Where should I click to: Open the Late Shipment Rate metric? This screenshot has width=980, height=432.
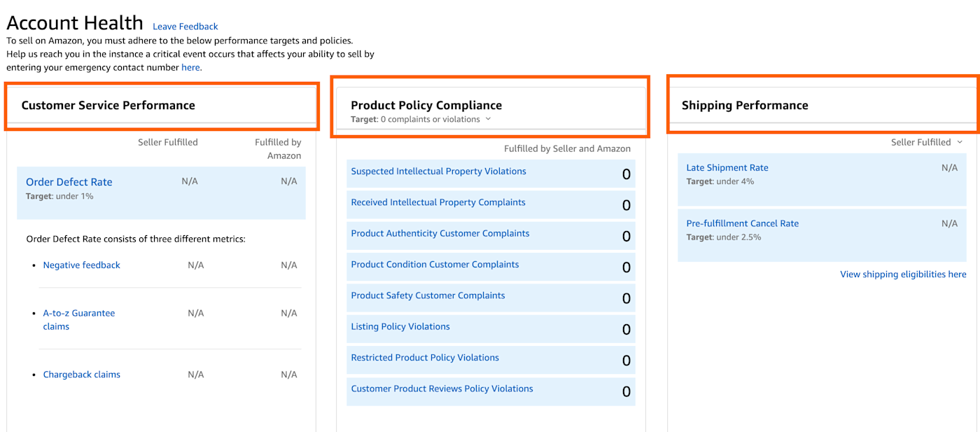coord(727,168)
